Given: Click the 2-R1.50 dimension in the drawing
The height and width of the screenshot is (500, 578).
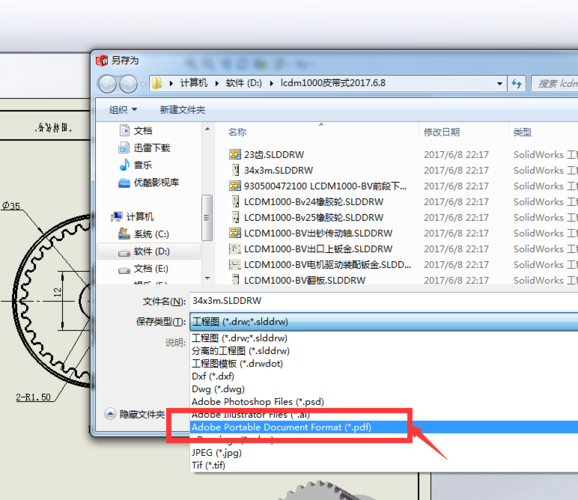Looking at the screenshot, I should tap(33, 397).
